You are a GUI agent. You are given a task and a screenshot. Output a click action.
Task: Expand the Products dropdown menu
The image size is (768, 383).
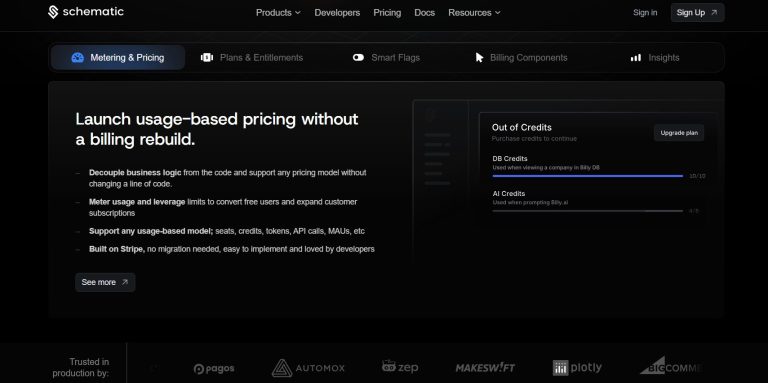click(278, 13)
